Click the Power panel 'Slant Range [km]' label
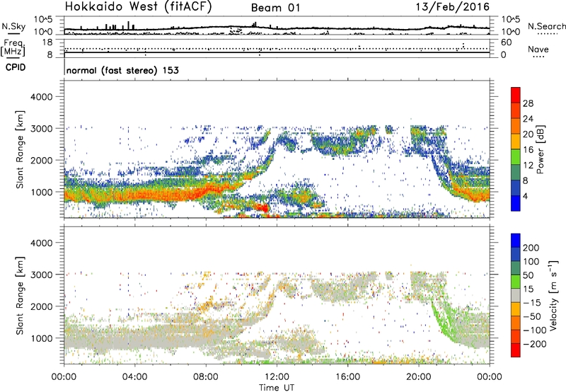 point(20,149)
